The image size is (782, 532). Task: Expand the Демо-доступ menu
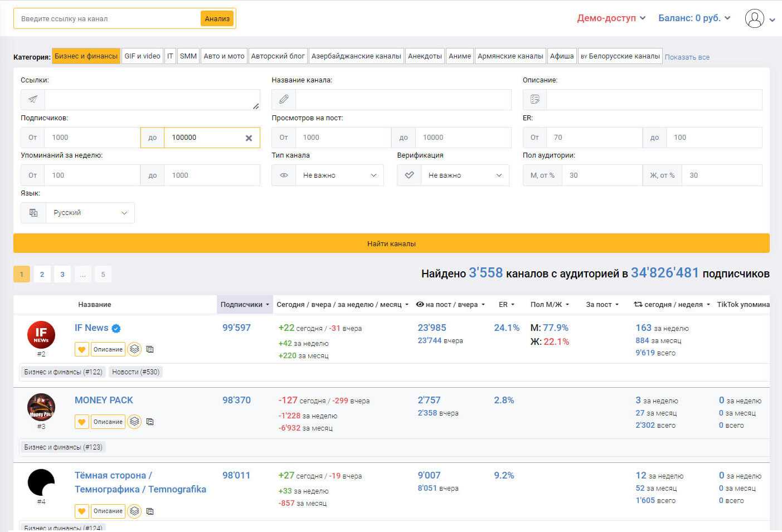611,18
